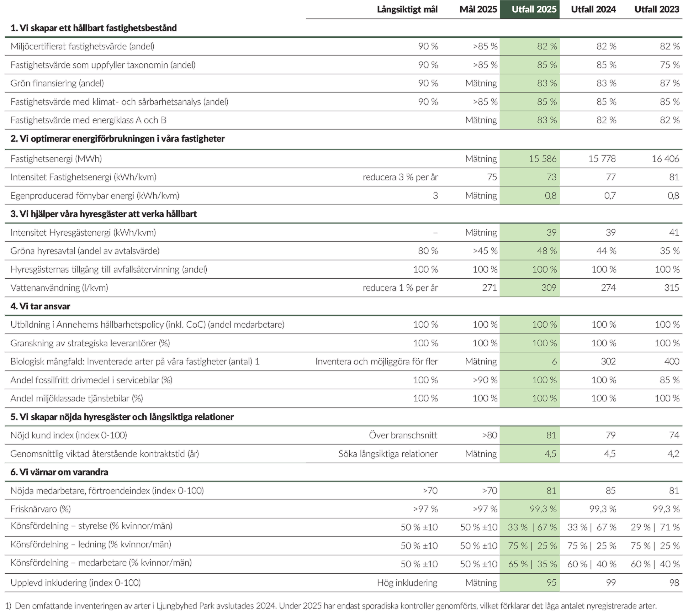Click the Utfall 2025 column header
Image resolution: width=683 pixels, height=616 pixels.
pos(534,9)
